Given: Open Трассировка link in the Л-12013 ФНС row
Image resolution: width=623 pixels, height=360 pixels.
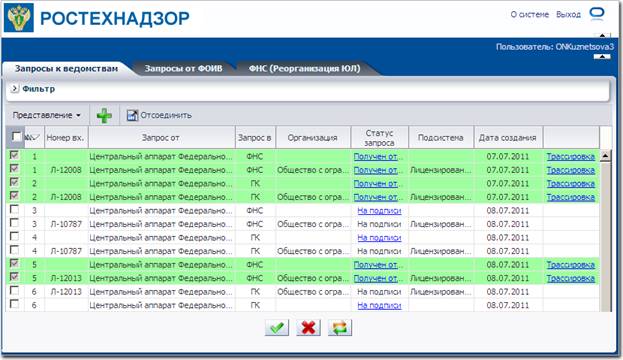Looking at the screenshot, I should 571,278.
